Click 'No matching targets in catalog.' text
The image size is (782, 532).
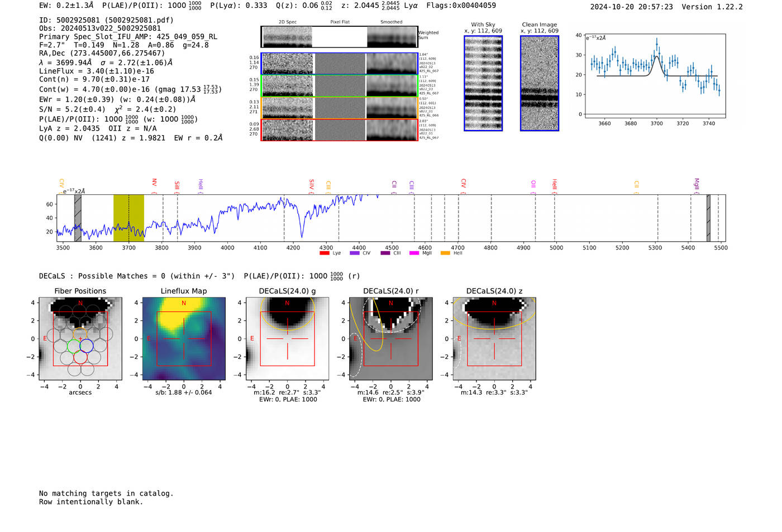click(x=106, y=493)
